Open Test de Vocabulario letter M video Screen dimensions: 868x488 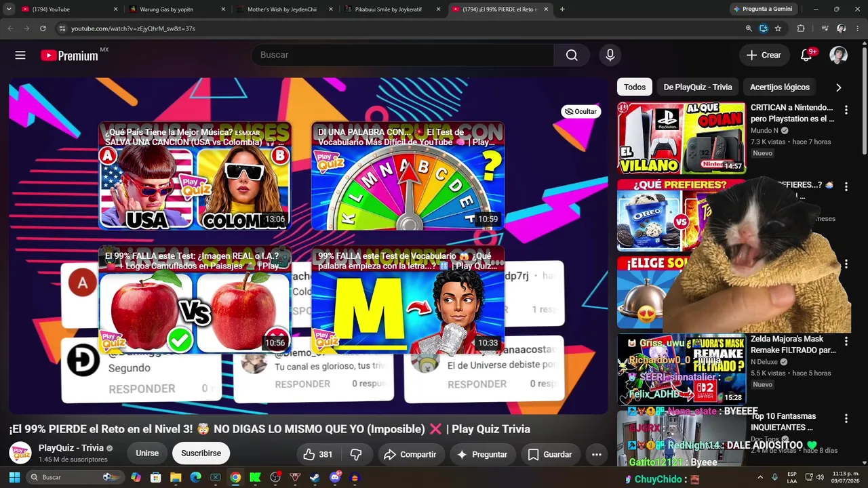(x=408, y=300)
